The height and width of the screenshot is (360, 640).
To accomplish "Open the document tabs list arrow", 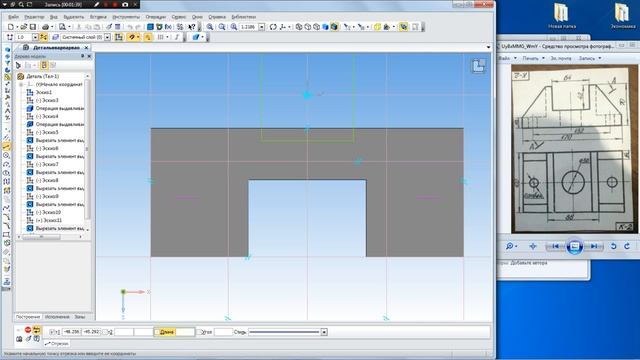I will (x=489, y=47).
